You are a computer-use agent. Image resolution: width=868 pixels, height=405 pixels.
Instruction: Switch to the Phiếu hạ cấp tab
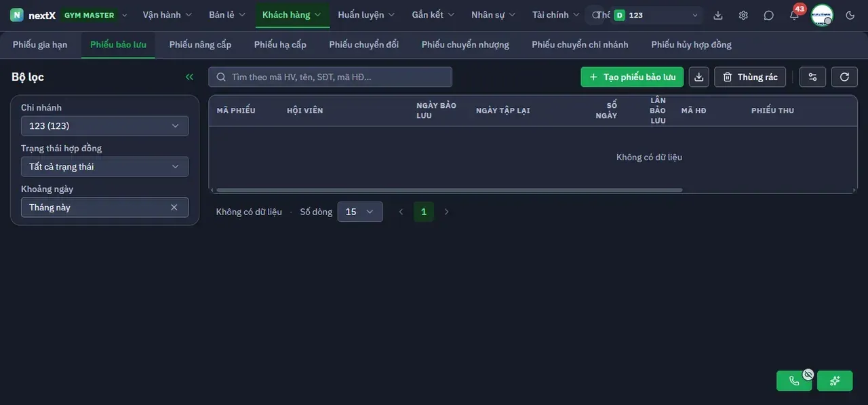[280, 45]
